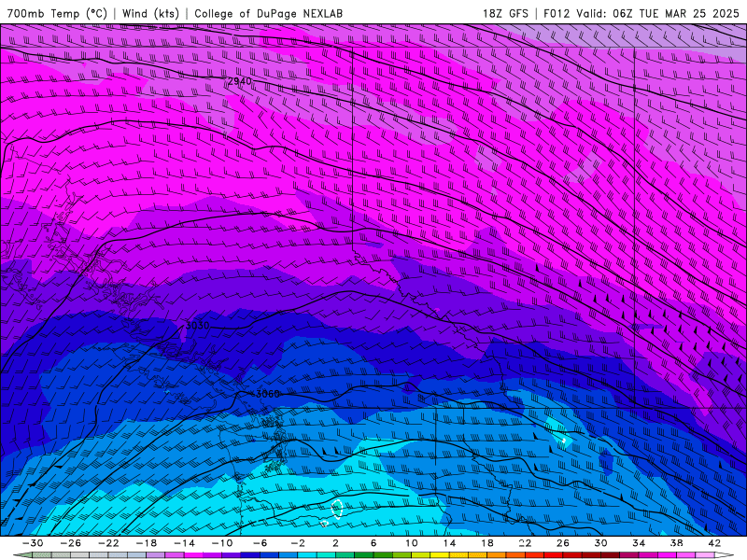Screen dimensions: 747x560
Task: Click the '34' colorbar scale value
Action: click(x=639, y=543)
